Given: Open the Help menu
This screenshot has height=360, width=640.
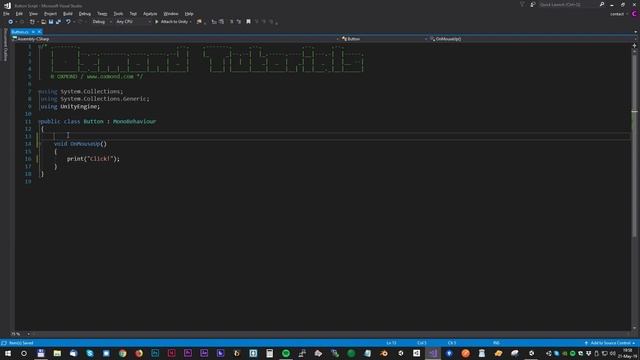Looking at the screenshot, I should coord(189,14).
